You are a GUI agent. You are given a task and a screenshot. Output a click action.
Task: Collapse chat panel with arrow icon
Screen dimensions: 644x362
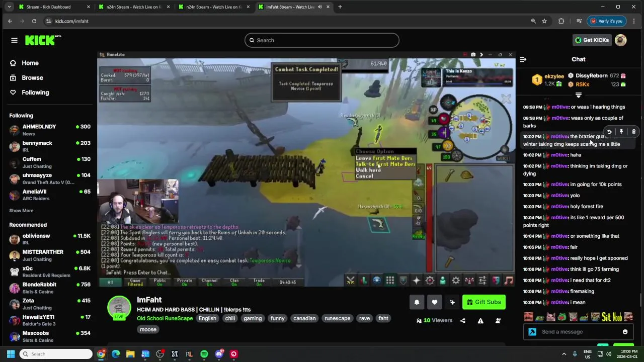coord(523,59)
